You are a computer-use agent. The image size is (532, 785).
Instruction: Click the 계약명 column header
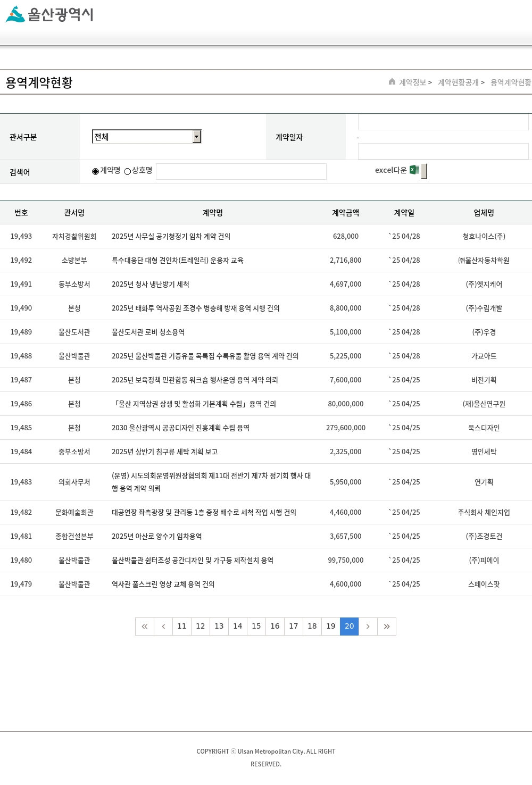pos(213,213)
